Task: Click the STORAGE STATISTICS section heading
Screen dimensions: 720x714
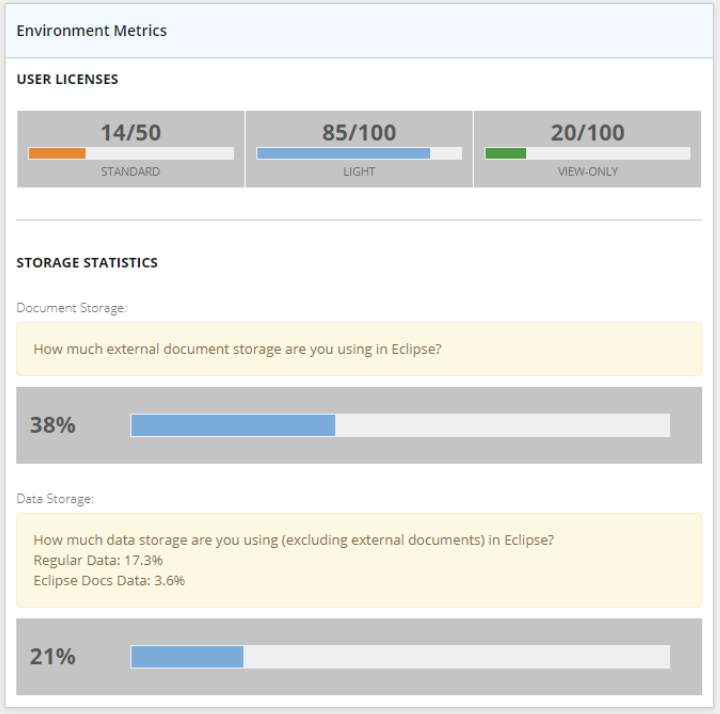Action: [87, 263]
